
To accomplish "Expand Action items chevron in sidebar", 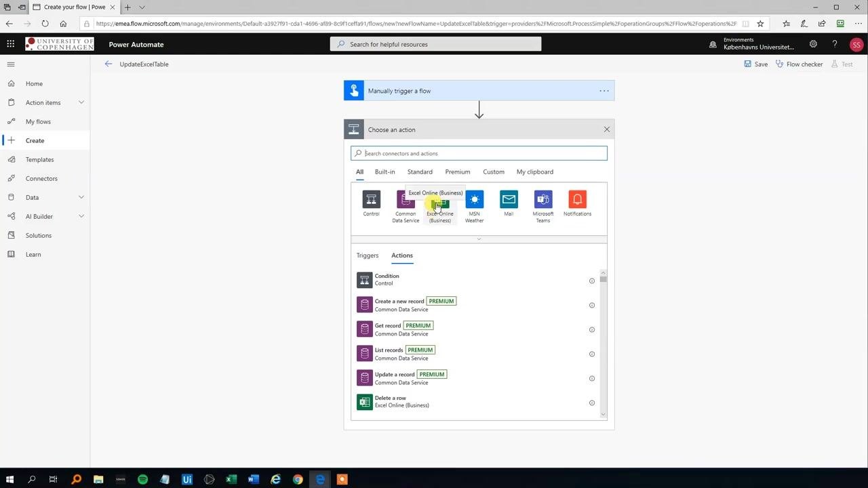I will (x=81, y=102).
